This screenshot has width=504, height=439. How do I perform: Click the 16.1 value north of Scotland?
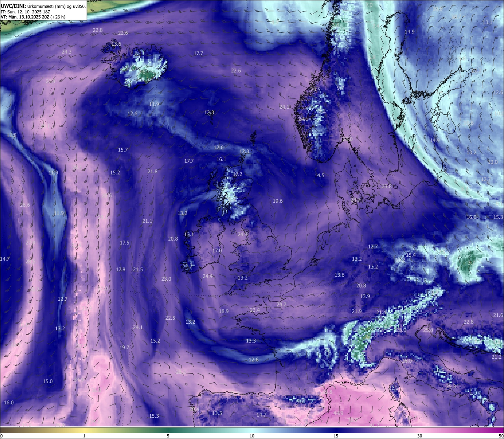[221, 159]
